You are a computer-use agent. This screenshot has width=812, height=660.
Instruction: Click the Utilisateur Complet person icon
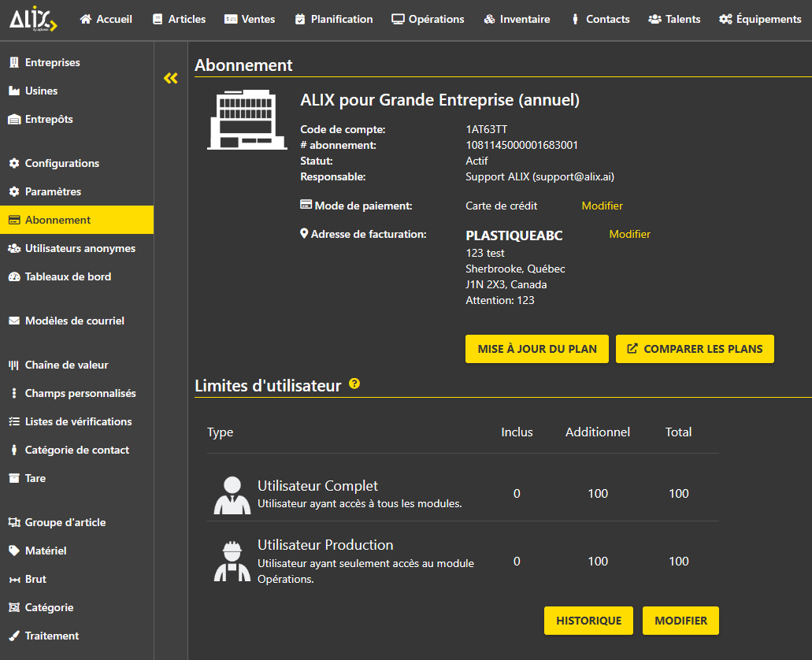[232, 495]
